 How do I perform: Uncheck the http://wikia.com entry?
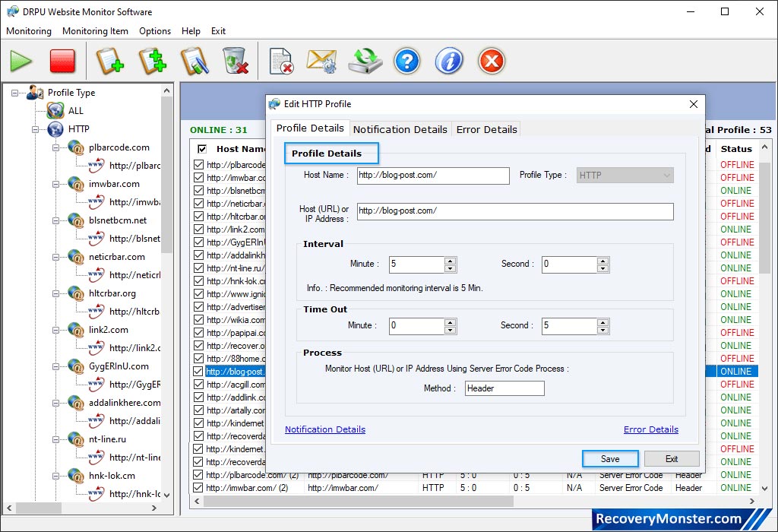pyautogui.click(x=201, y=320)
